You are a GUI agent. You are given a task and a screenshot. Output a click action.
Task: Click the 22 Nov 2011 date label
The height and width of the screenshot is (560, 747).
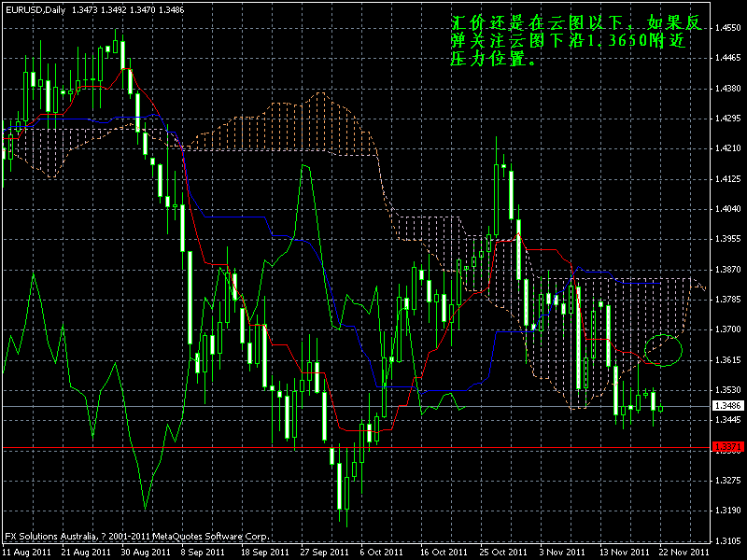684,553
